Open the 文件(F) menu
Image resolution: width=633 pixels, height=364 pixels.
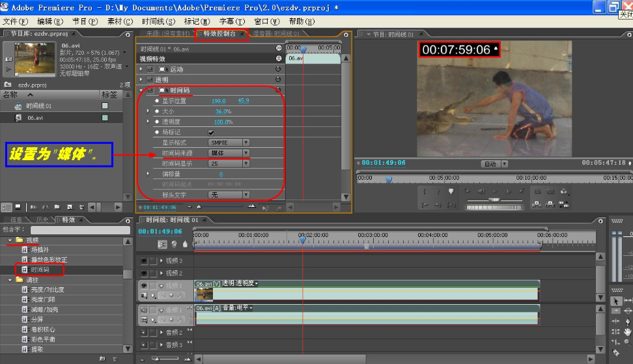[16, 21]
